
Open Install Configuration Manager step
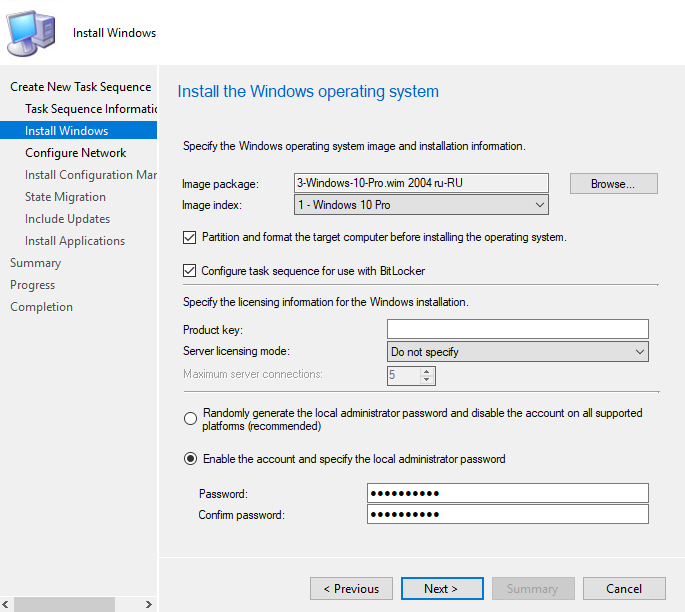tap(91, 175)
